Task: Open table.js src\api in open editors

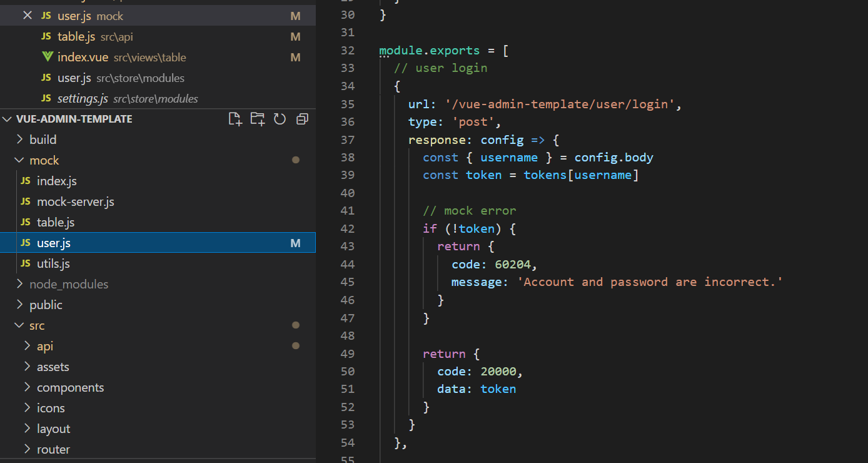Action: tap(158, 36)
